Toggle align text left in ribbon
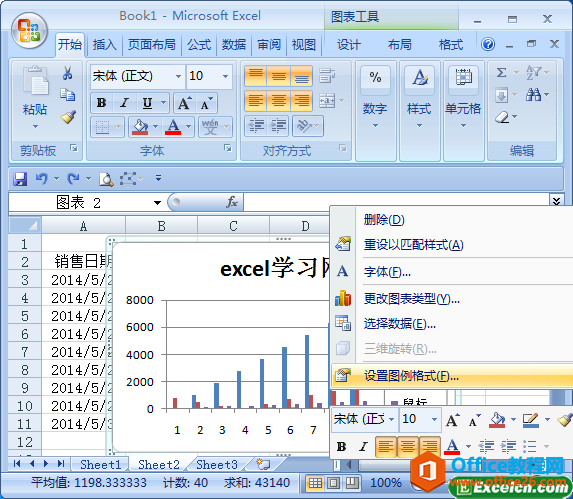This screenshot has width=573, height=499. pos(255,101)
